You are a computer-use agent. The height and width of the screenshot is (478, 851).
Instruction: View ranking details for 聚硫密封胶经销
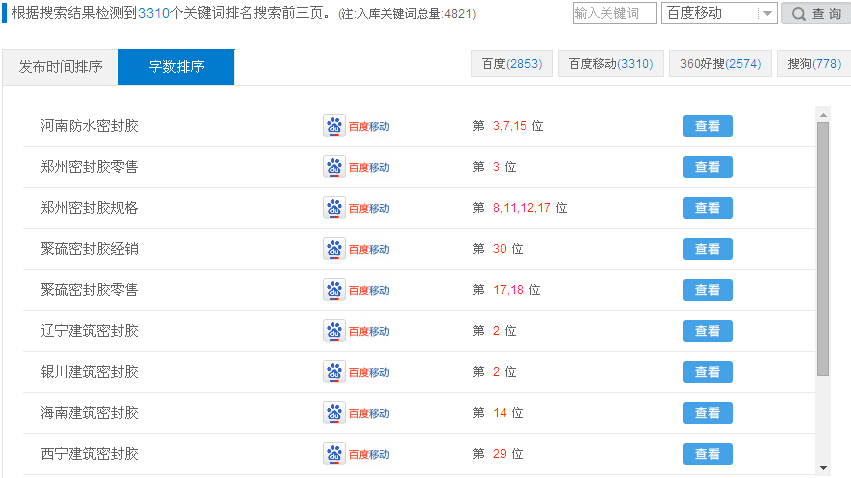708,249
